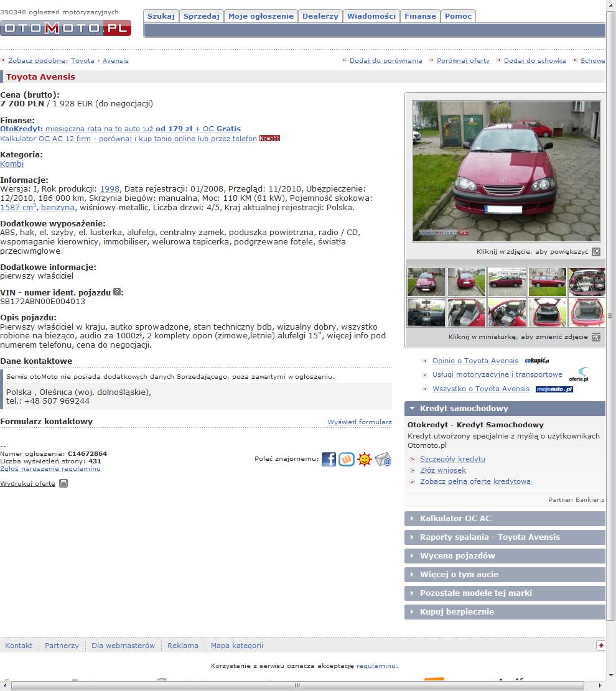Open the Wiadomości tab
Screen dimensions: 616x691
point(371,16)
